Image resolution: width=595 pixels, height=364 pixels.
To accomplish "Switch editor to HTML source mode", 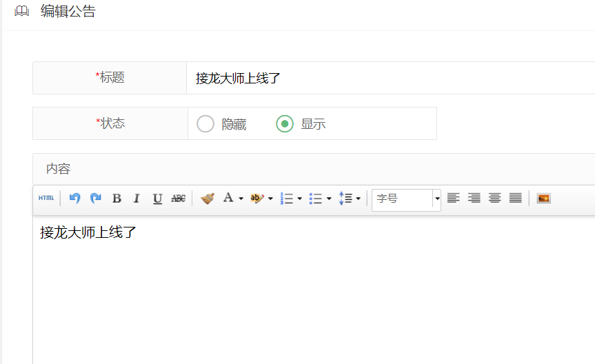I will click(46, 198).
